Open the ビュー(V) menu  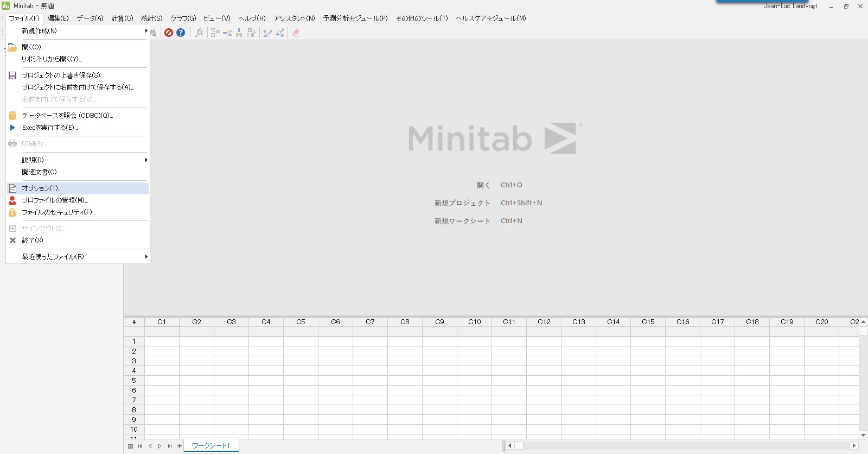[217, 18]
